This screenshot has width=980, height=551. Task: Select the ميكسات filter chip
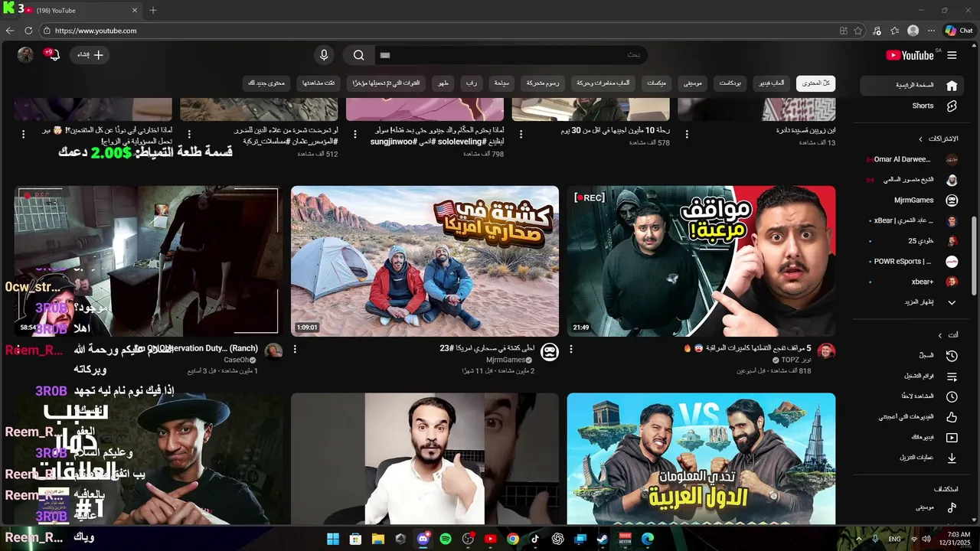coord(656,83)
